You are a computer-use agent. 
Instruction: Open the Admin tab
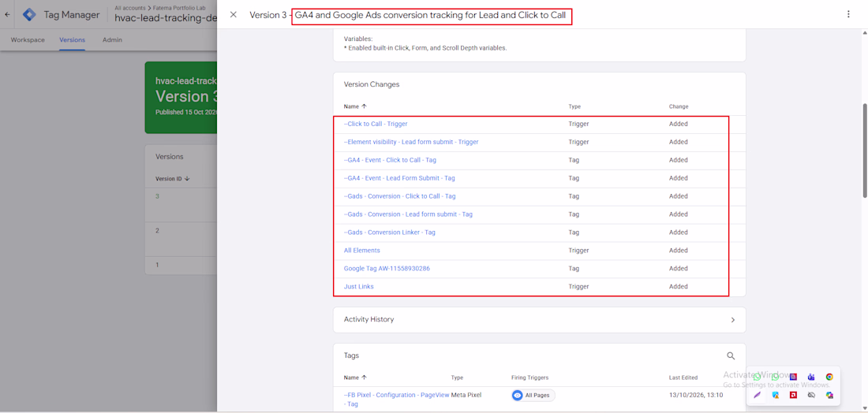[x=112, y=40]
